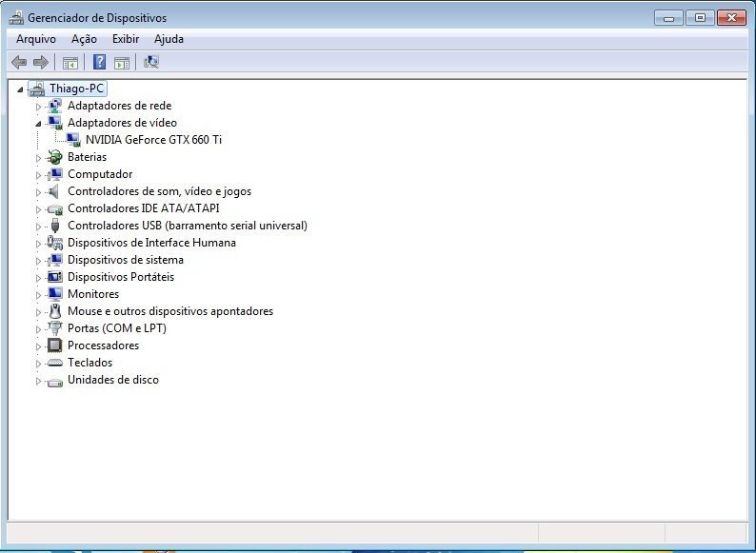Collapse Adaptadores de vídeo node
756x553 pixels.
tap(39, 124)
